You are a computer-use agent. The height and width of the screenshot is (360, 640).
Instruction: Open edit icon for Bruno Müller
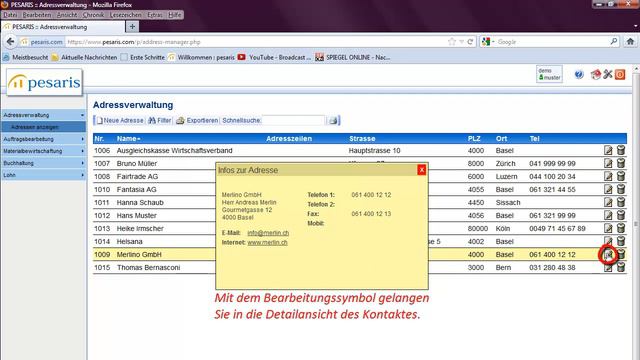pyautogui.click(x=608, y=163)
